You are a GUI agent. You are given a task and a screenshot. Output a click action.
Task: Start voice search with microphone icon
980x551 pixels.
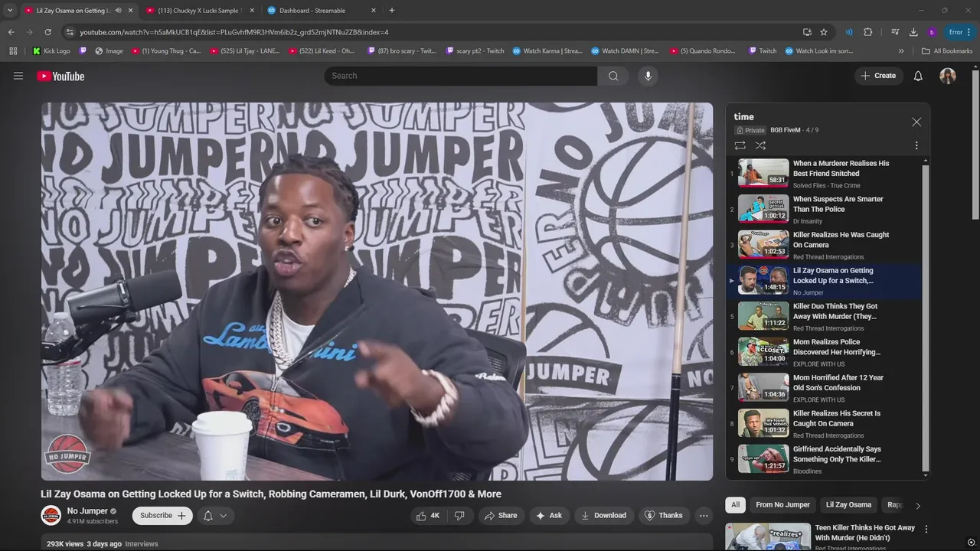[648, 76]
